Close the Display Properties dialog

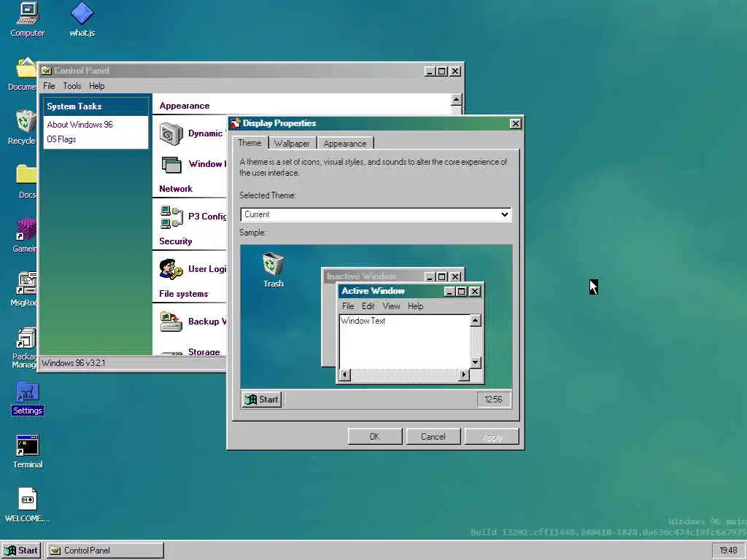pyautogui.click(x=516, y=124)
